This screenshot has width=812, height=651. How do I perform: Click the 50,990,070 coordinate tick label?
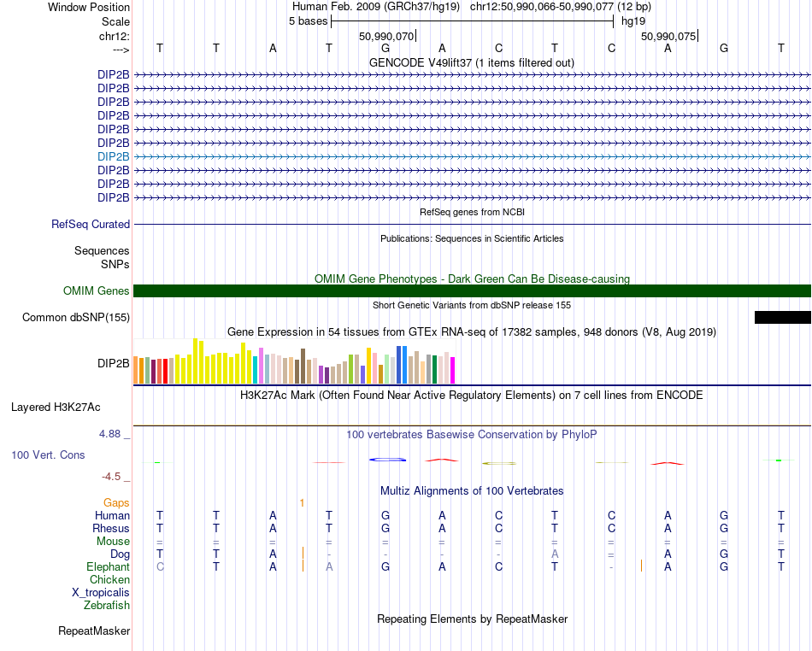pos(386,36)
